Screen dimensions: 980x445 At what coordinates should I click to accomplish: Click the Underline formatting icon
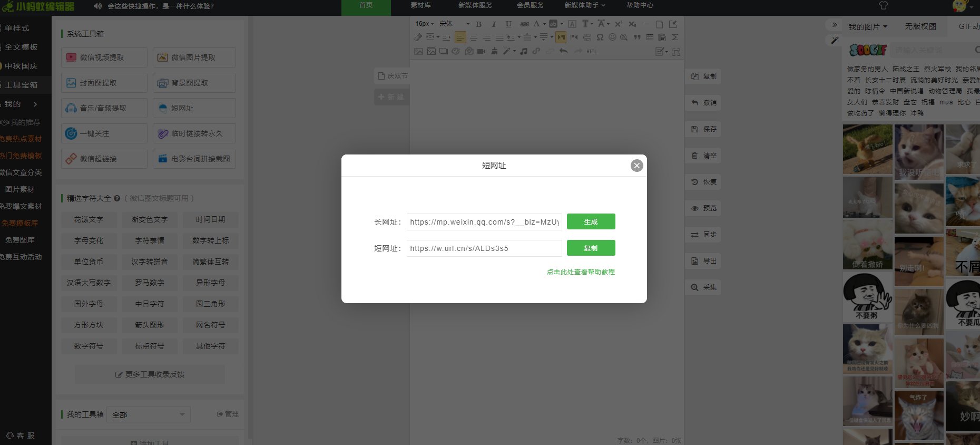pyautogui.click(x=508, y=24)
